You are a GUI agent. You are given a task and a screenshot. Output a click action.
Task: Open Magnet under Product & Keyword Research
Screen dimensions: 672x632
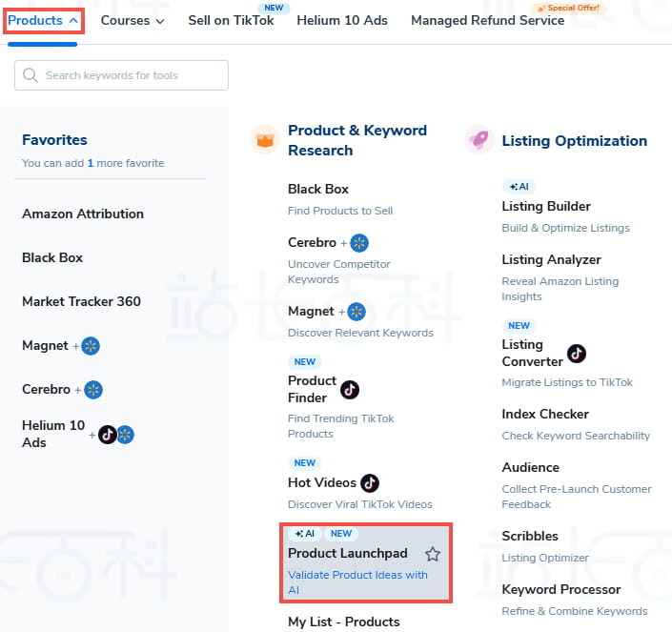311,312
